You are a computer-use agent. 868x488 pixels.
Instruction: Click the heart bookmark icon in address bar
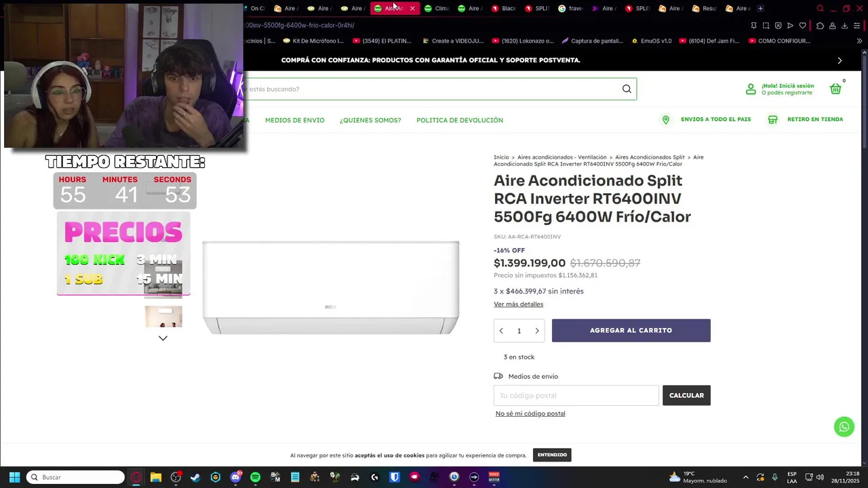point(803,26)
